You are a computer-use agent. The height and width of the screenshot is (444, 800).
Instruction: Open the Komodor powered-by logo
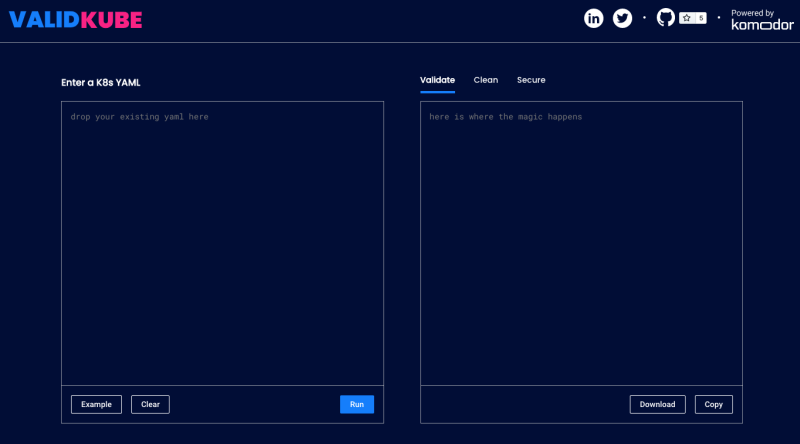pos(762,19)
